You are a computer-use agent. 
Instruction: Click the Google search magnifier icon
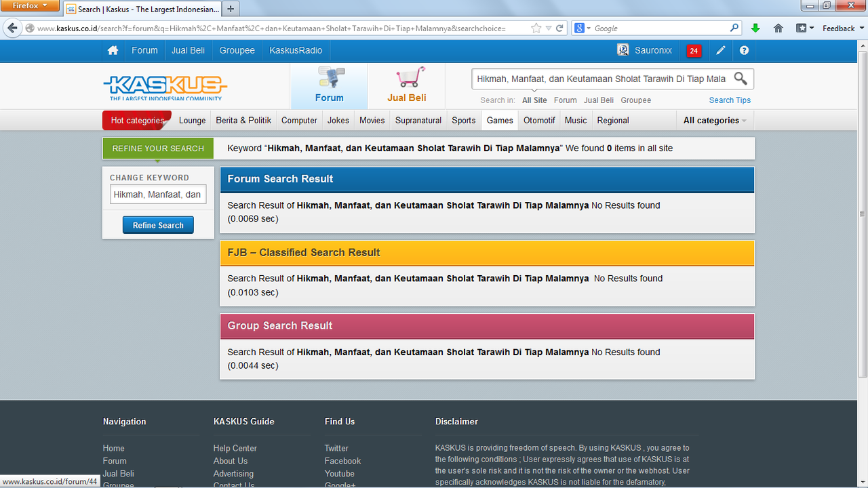click(x=734, y=28)
